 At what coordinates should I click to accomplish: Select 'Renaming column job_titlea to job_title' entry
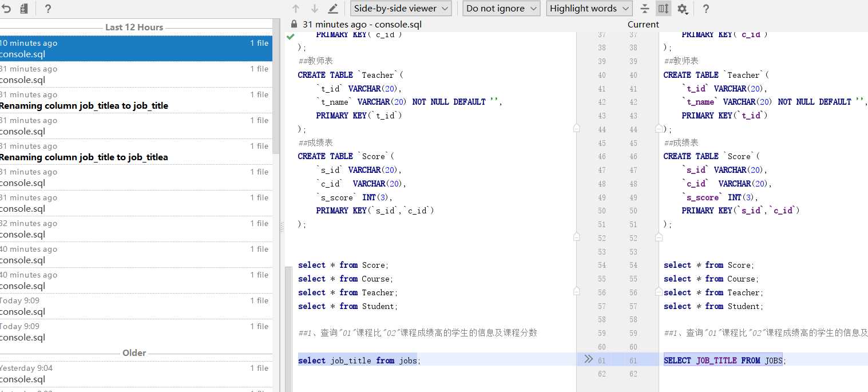(x=136, y=100)
